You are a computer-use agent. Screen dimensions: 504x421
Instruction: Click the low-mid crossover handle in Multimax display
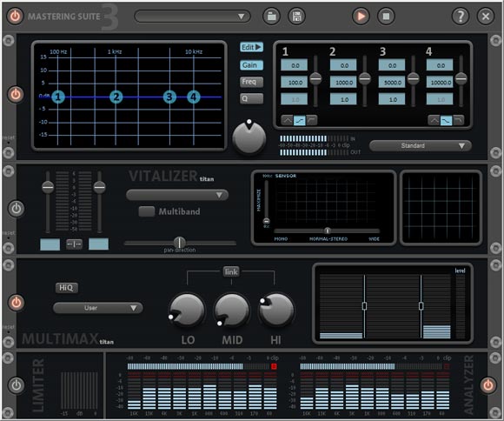point(364,306)
